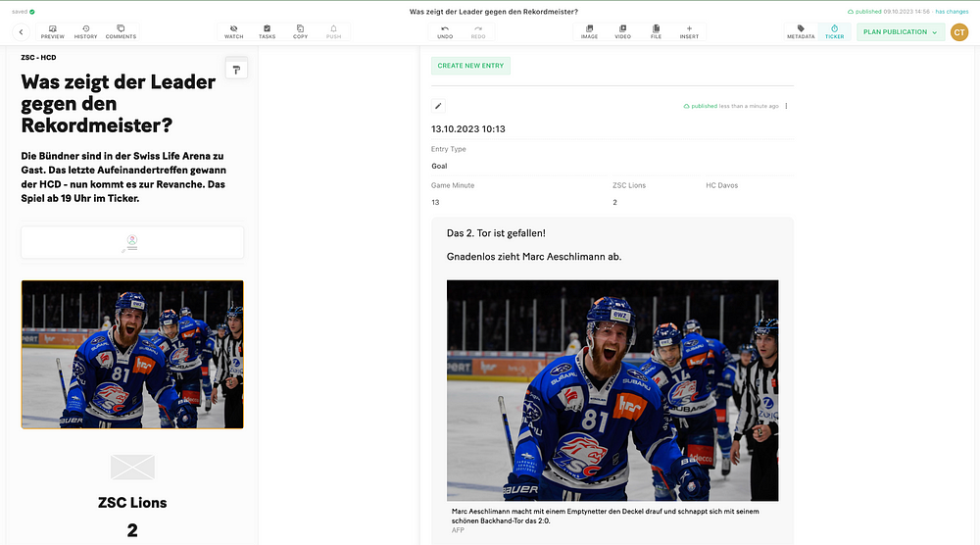Click the article headline text
The width and height of the screenshot is (980, 545).
point(119,104)
